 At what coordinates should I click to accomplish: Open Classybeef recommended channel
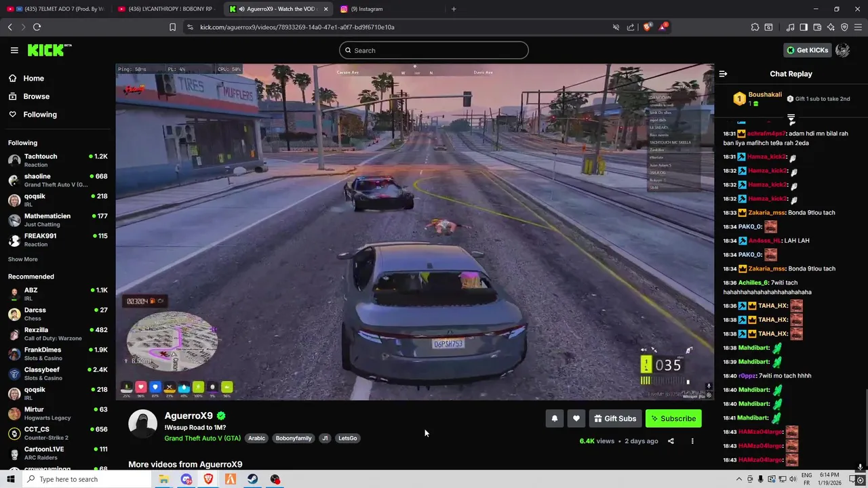click(58, 373)
